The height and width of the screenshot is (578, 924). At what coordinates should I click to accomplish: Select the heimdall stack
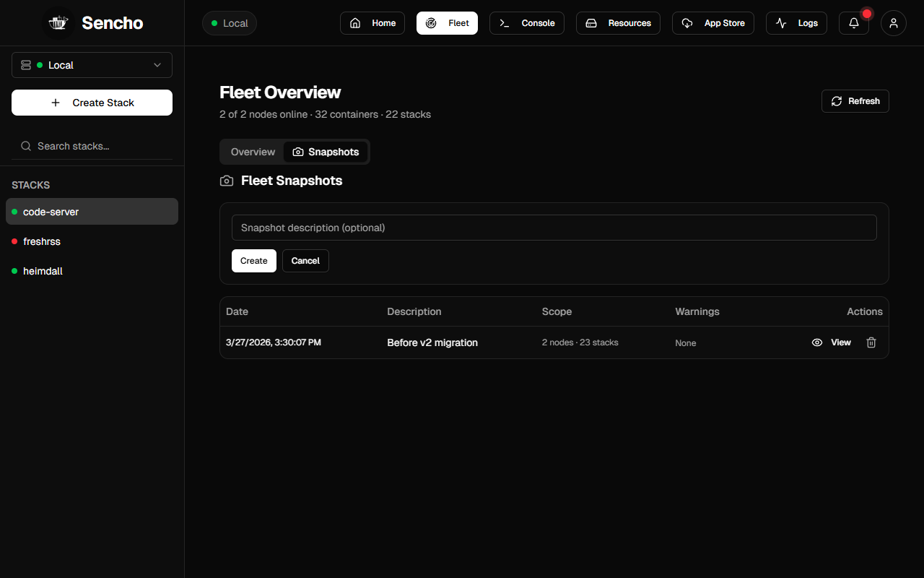[x=92, y=271]
